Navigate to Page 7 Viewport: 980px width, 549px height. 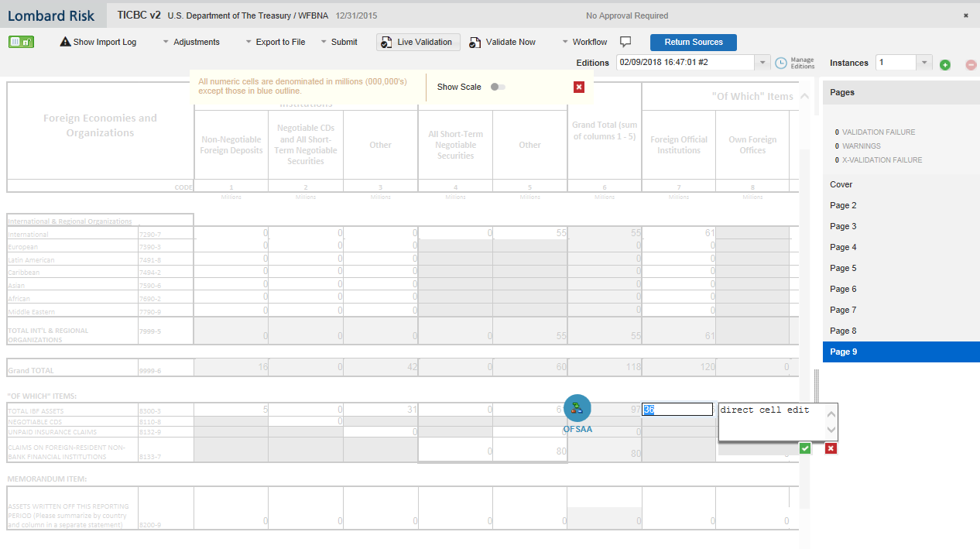tap(901, 310)
